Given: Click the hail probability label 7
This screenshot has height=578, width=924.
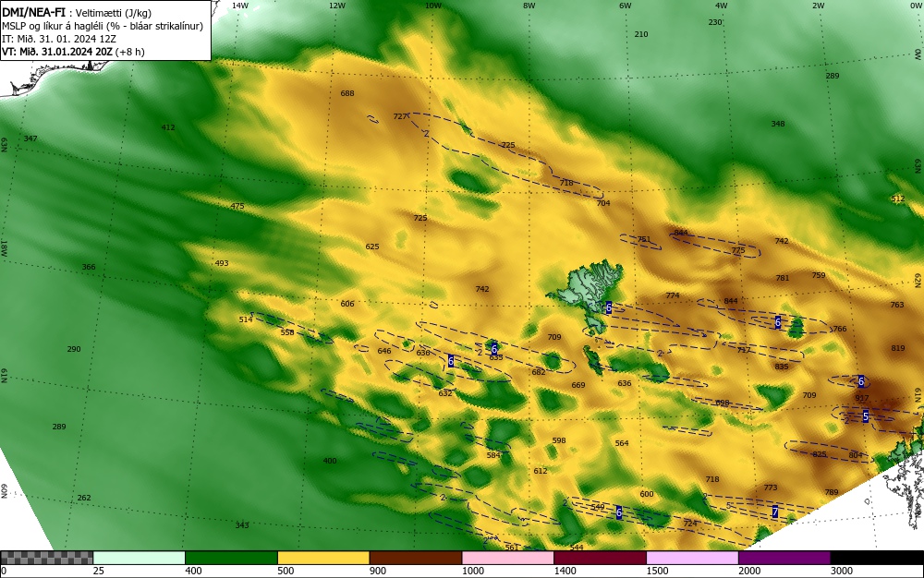Looking at the screenshot, I should 775,512.
